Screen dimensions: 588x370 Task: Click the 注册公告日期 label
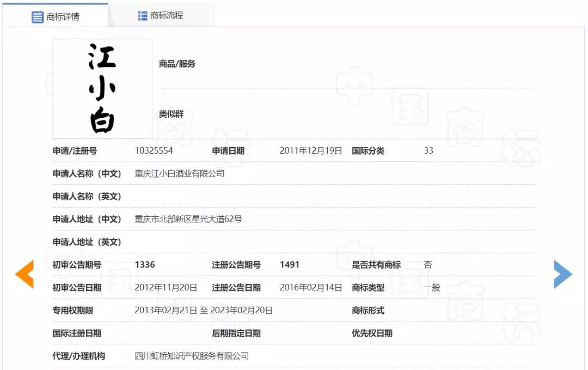pyautogui.click(x=236, y=288)
